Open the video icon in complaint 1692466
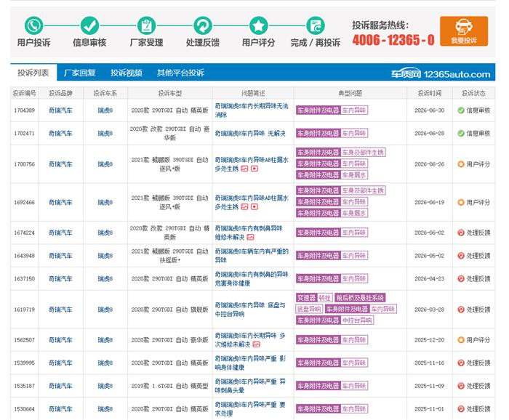Viewport: 509px width, 420px height. (x=254, y=207)
